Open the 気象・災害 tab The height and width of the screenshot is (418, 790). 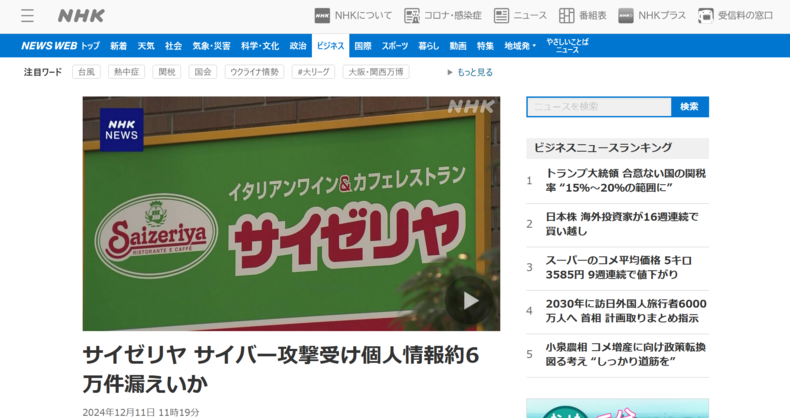tap(212, 46)
